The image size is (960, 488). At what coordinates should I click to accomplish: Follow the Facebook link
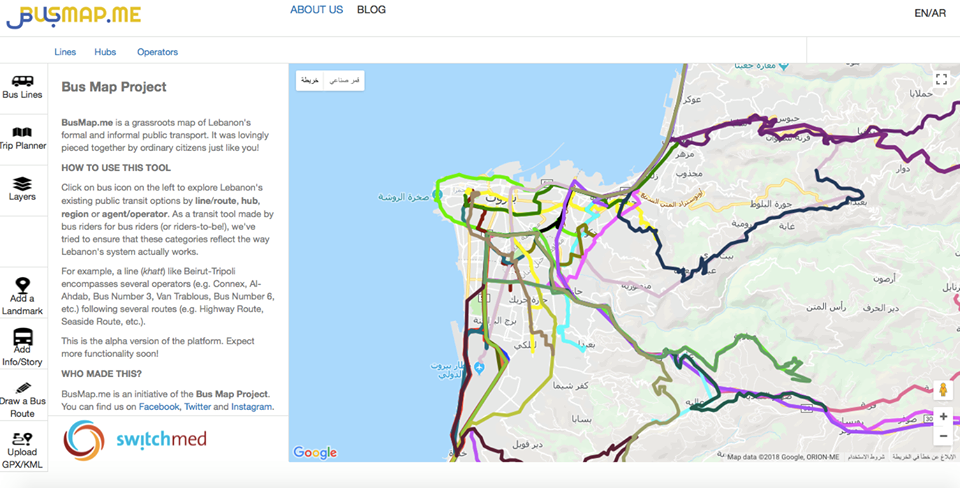[158, 407]
